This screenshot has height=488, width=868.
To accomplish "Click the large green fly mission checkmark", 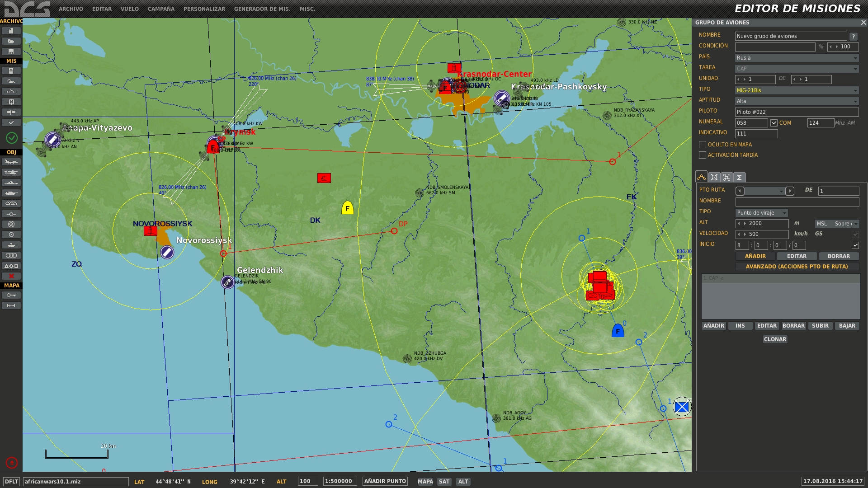I will coord(12,137).
